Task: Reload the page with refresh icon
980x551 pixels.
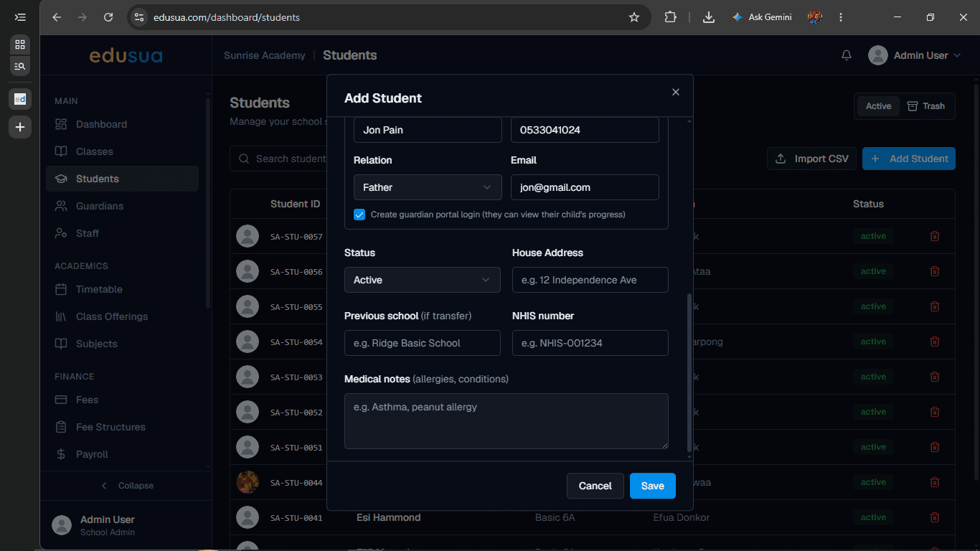Action: [x=108, y=17]
